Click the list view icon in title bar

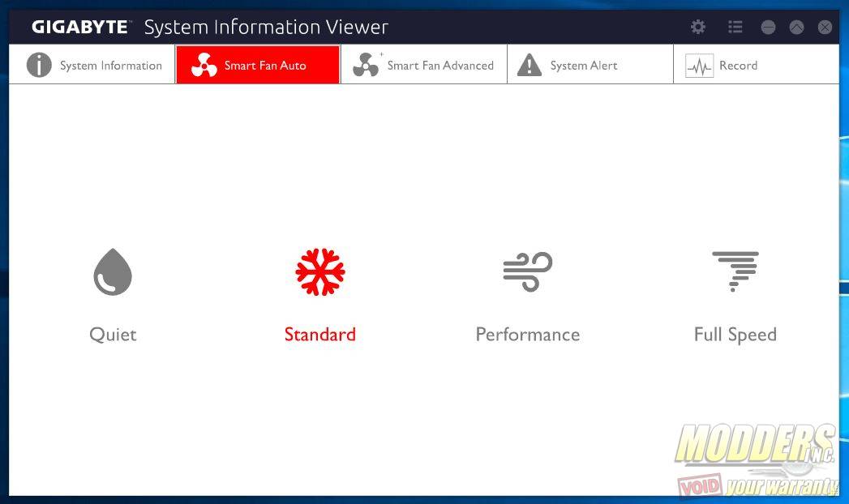pos(735,27)
